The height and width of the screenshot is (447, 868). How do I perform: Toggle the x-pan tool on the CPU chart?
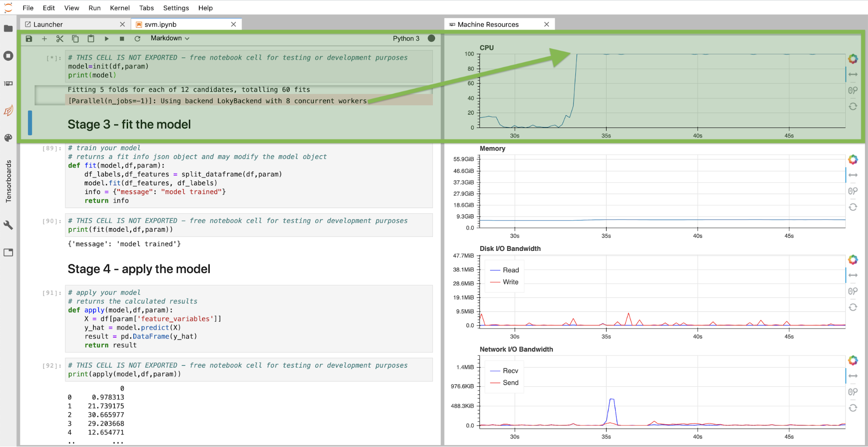coord(853,75)
